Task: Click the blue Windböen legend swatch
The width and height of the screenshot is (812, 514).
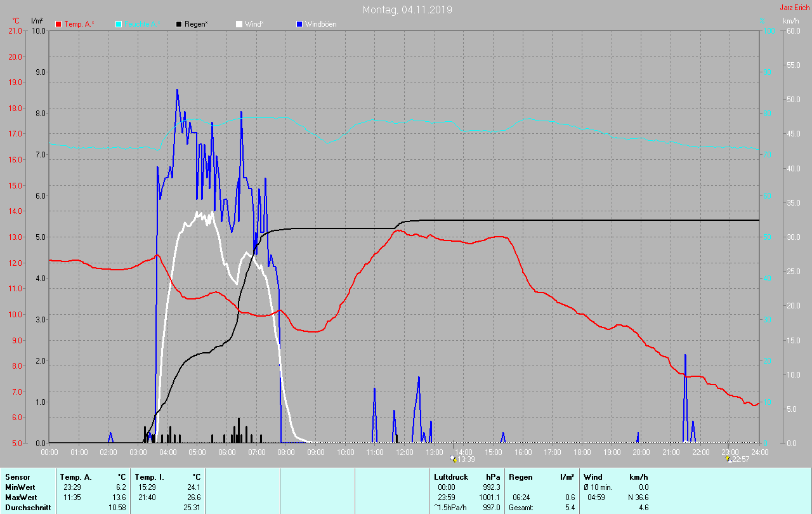Action: tap(299, 24)
